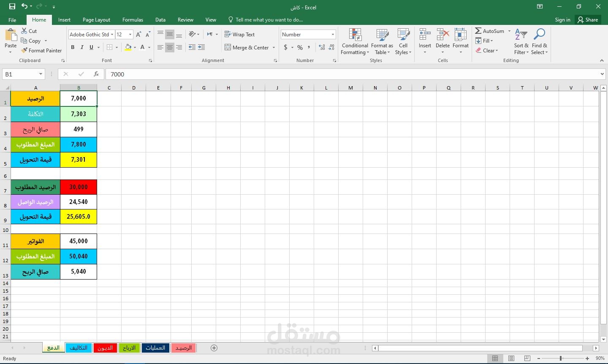Switch to the Page Layout tab

pyautogui.click(x=96, y=20)
